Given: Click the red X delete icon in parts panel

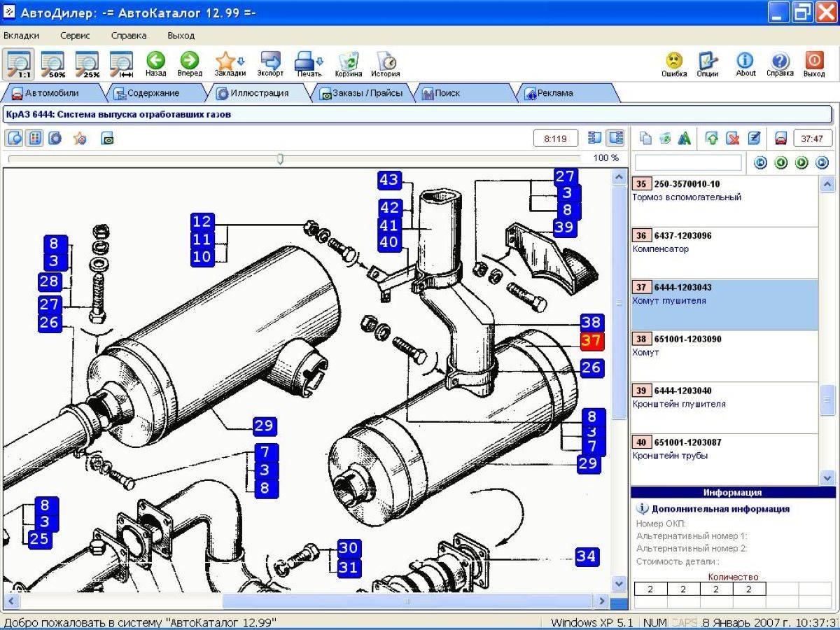Looking at the screenshot, I should pyautogui.click(x=733, y=139).
